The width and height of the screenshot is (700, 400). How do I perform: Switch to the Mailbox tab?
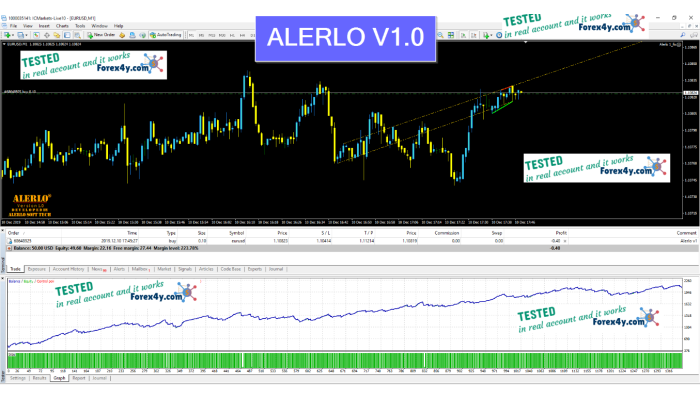pos(141,269)
